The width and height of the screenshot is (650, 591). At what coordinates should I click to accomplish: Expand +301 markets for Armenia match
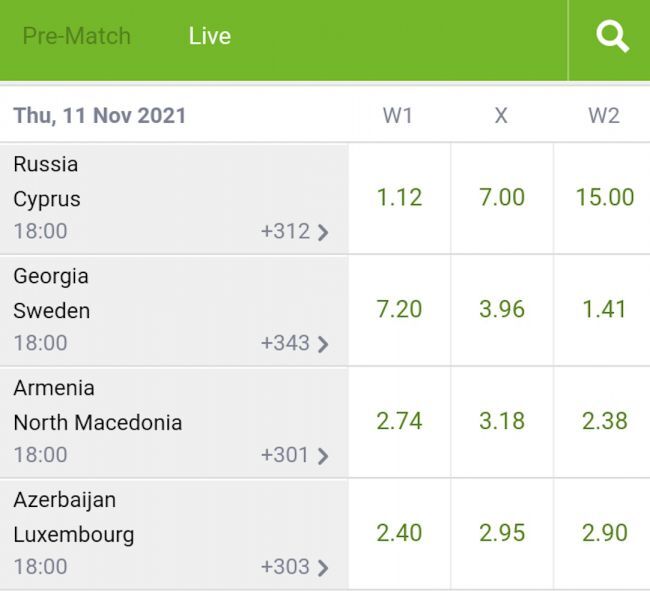pyautogui.click(x=295, y=456)
